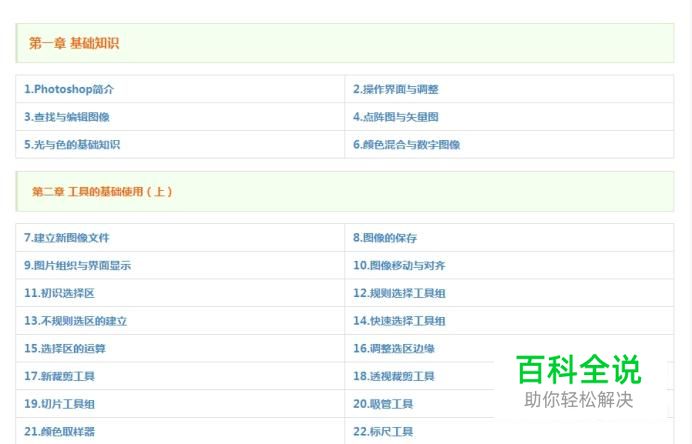The width and height of the screenshot is (692, 444).
Task: Open lesson 15.选择区的运算
Action: (x=65, y=349)
